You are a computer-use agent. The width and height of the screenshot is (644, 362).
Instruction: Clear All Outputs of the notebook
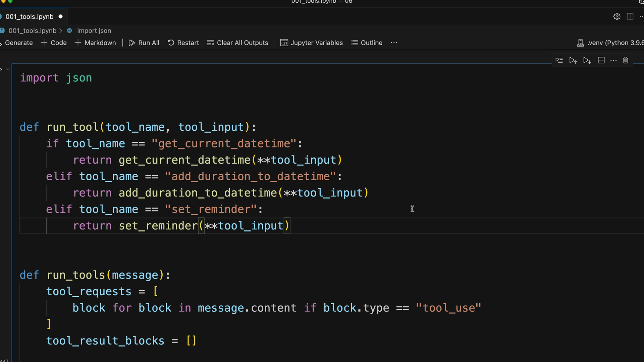[x=237, y=43]
